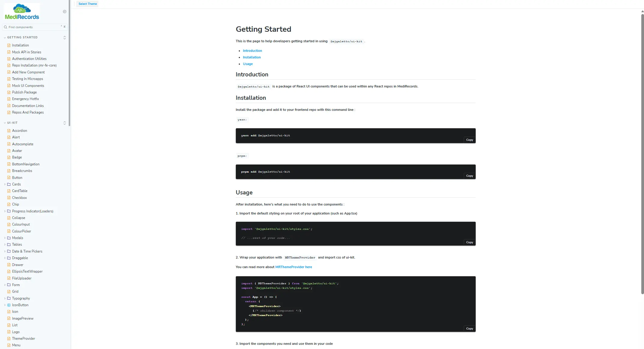Click the Find components search field
644x349 pixels.
(x=33, y=27)
